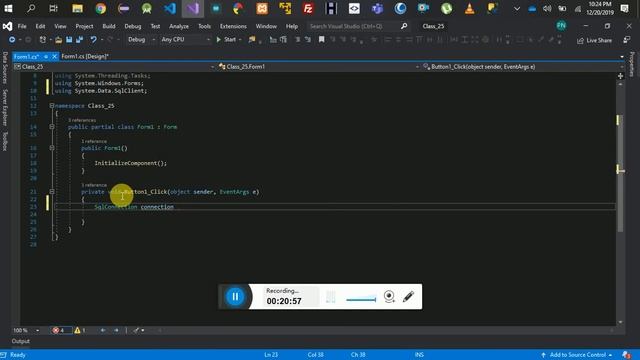Open the Class_25 project navigation dropdown
The height and width of the screenshot is (360, 640).
(114, 67)
